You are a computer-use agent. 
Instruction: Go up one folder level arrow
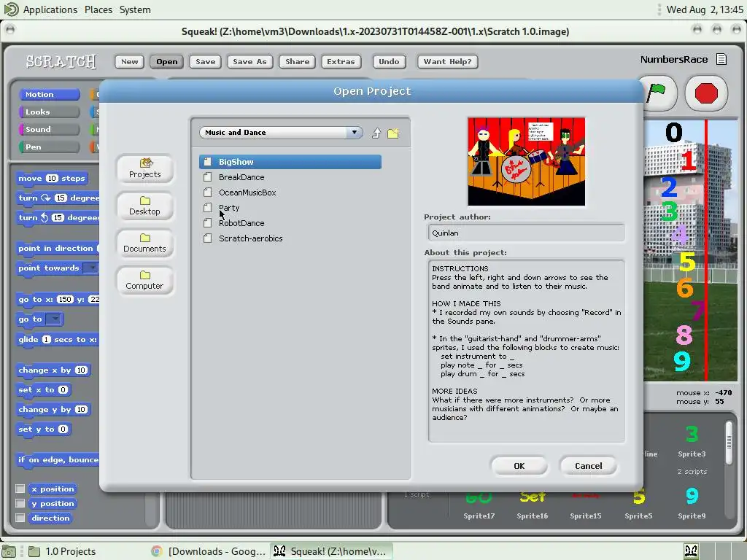(376, 133)
